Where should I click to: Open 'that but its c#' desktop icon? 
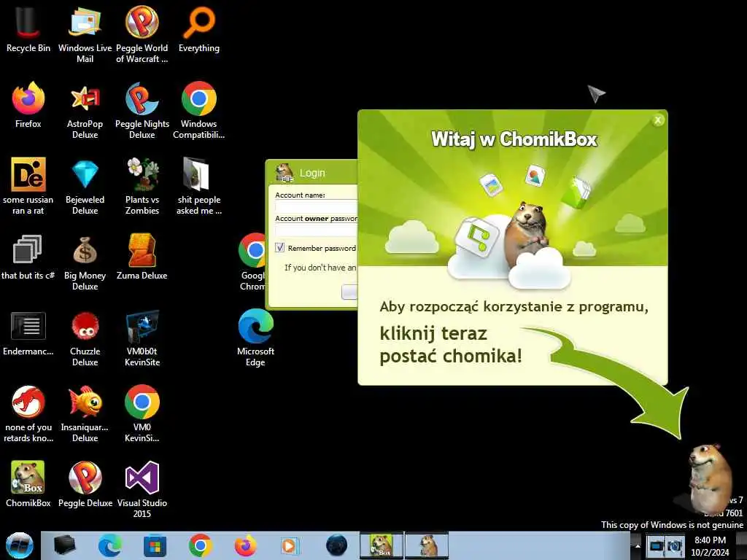[28, 256]
